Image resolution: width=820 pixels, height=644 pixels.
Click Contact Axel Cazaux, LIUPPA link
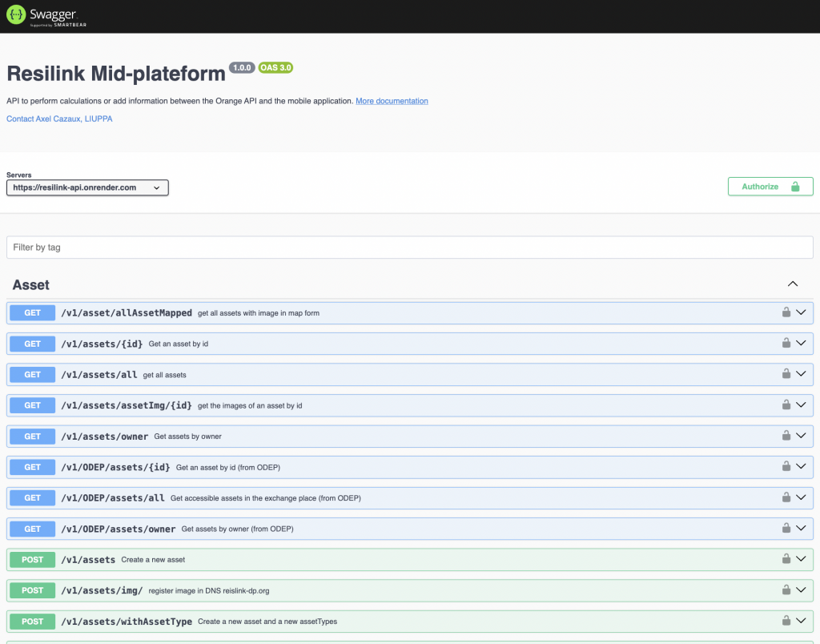59,119
